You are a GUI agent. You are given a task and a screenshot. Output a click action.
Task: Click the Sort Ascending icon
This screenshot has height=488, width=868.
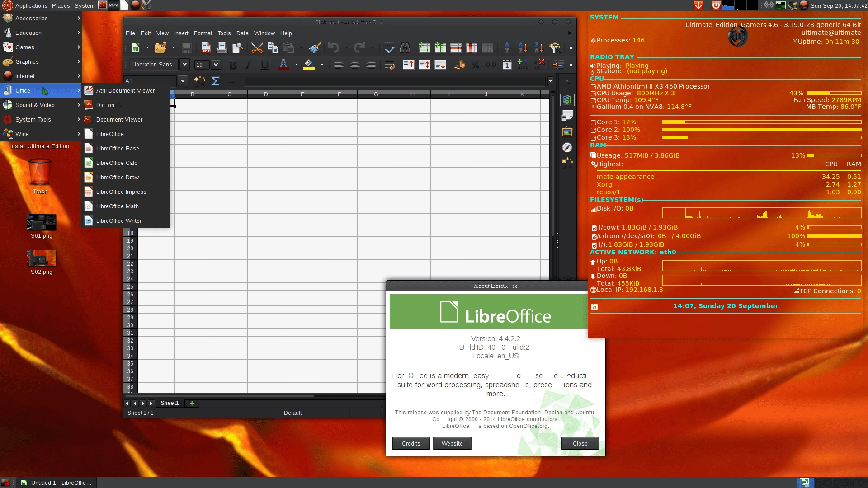(523, 48)
